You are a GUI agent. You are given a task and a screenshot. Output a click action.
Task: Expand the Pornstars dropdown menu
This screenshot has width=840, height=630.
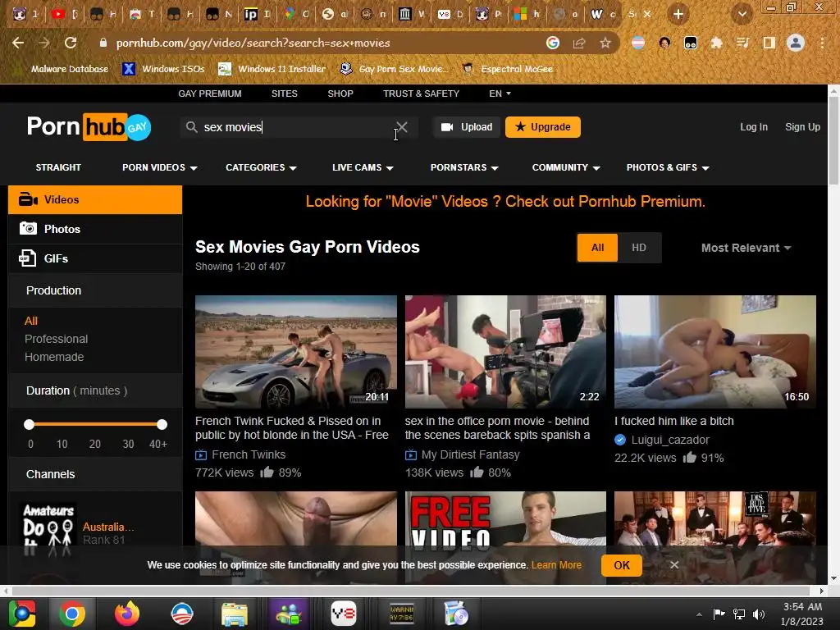[464, 167]
